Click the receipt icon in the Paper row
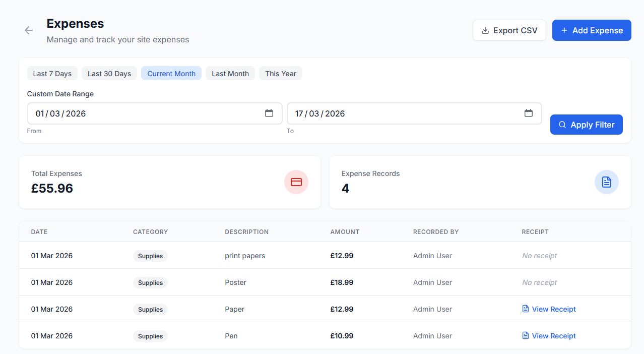Image resolution: width=644 pixels, height=354 pixels. [526, 309]
